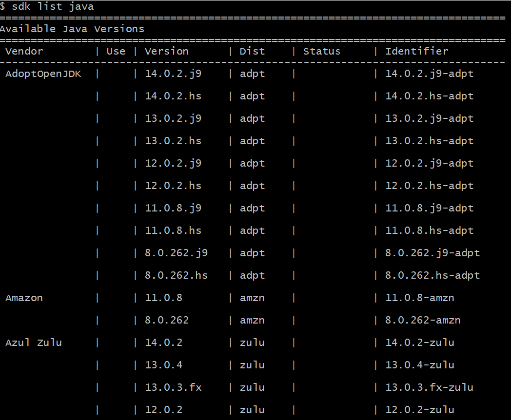Screen dimensions: 511x420
Task: Click version 14.0.2.hs
Action: tap(173, 96)
